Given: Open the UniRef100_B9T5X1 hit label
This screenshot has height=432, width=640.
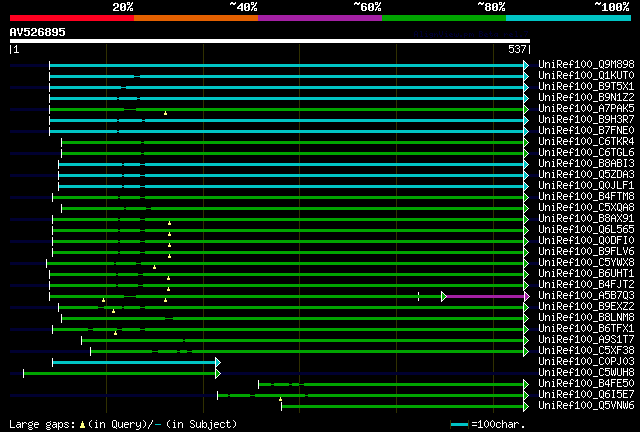Looking at the screenshot, I should (x=586, y=87).
